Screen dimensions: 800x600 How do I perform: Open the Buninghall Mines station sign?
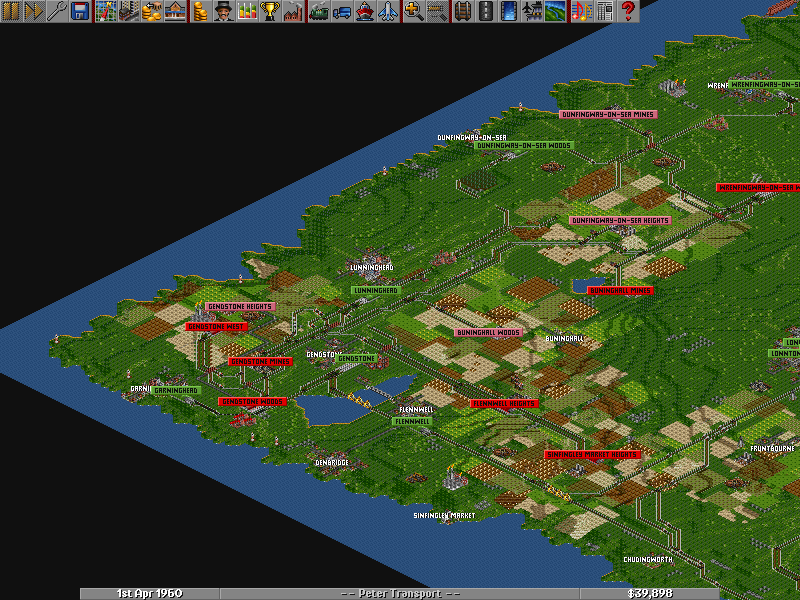coord(620,290)
